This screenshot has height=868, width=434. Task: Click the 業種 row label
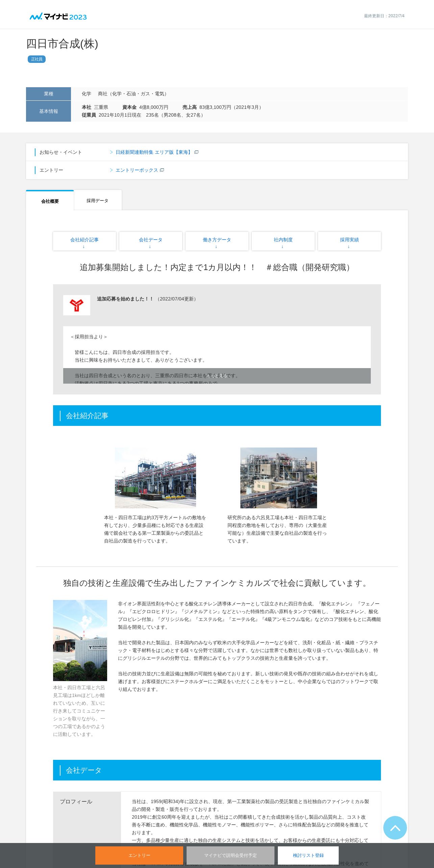(x=48, y=94)
